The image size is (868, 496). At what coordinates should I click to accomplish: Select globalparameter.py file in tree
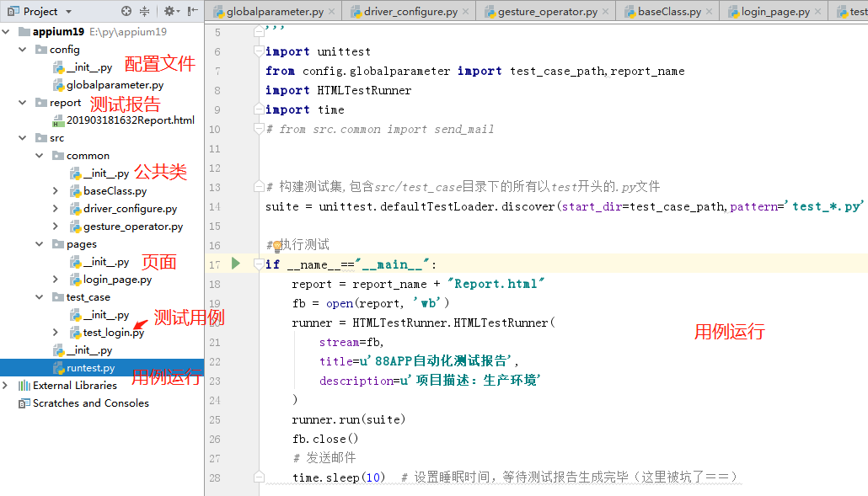coord(115,84)
